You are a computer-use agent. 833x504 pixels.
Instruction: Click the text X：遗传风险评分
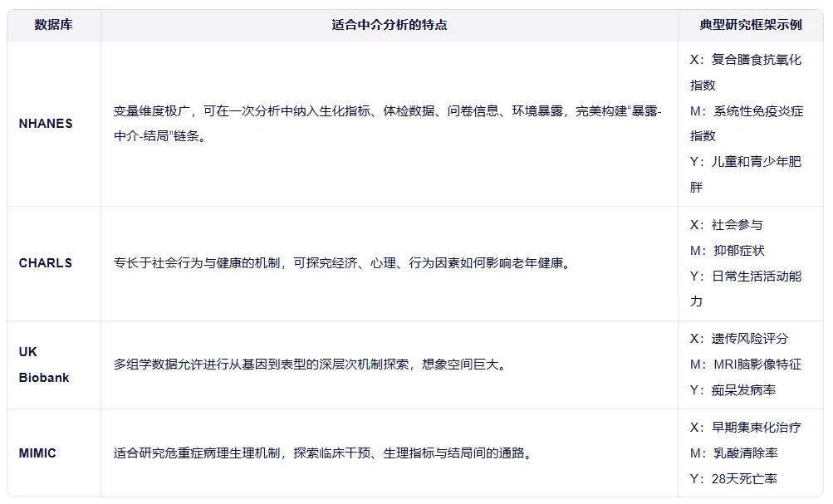(739, 339)
